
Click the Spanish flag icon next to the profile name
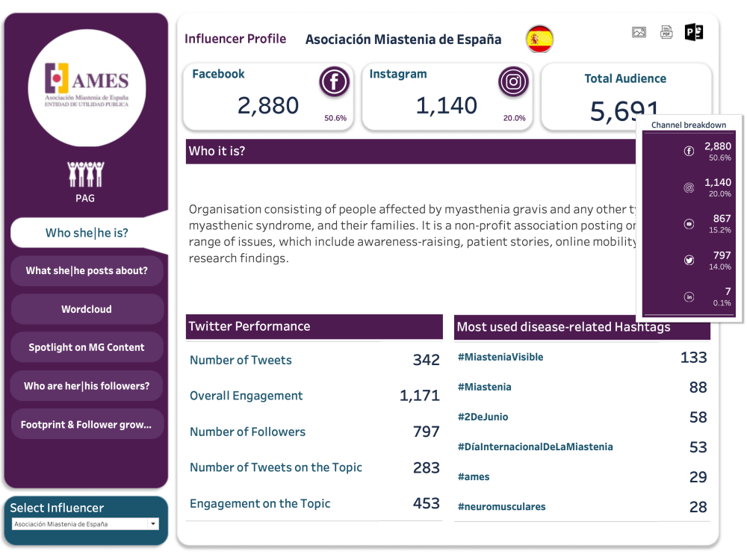point(539,39)
